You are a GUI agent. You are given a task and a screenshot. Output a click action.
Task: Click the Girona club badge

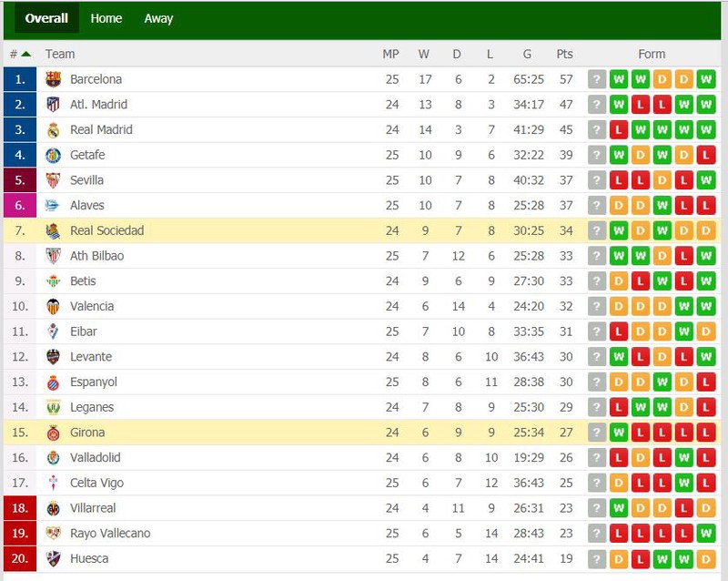pos(53,433)
